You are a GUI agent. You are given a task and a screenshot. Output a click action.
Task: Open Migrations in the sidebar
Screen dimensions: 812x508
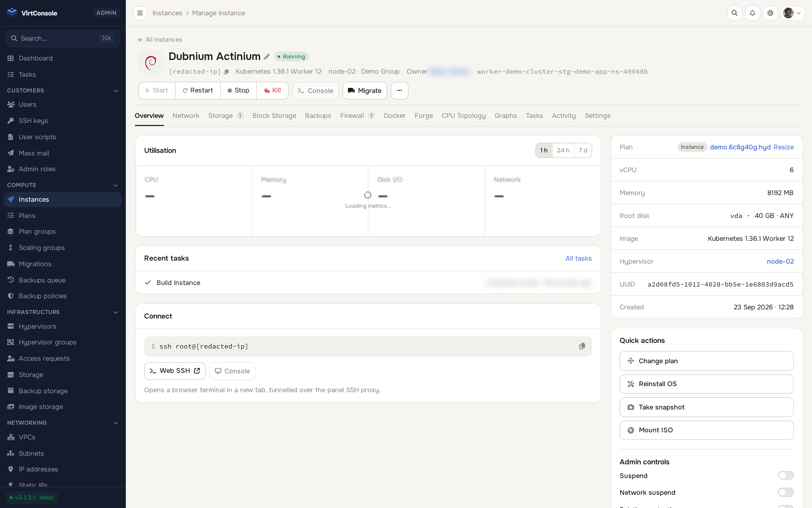(x=63, y=264)
